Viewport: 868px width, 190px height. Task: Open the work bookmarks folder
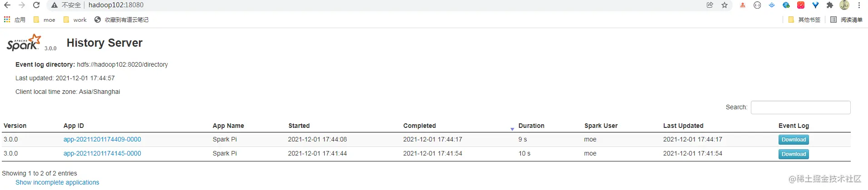pos(75,19)
